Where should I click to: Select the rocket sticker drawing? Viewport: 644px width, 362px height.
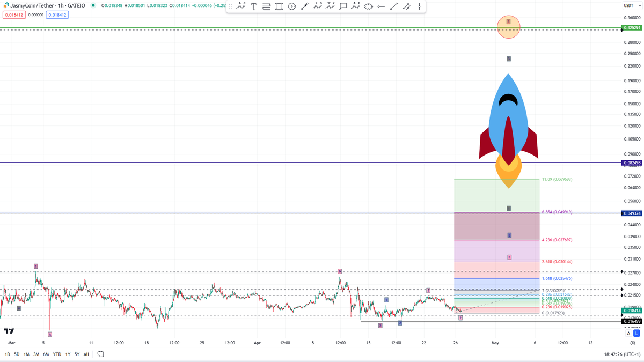click(x=508, y=130)
